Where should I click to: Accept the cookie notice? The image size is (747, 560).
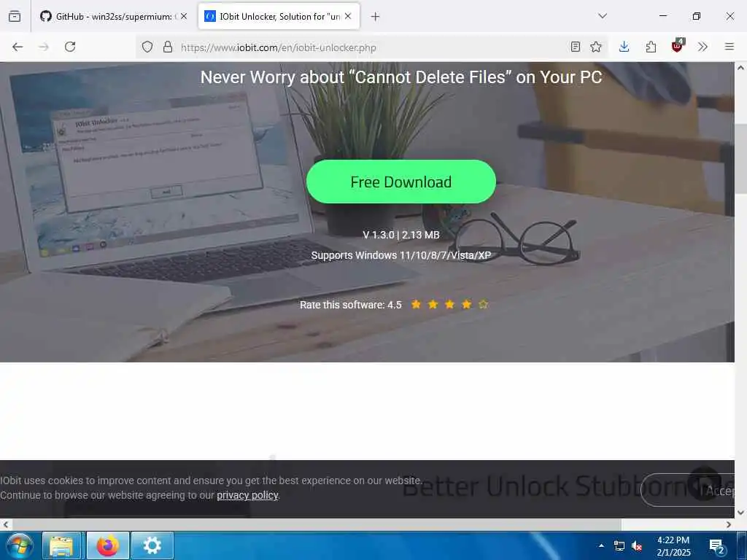[689, 491]
